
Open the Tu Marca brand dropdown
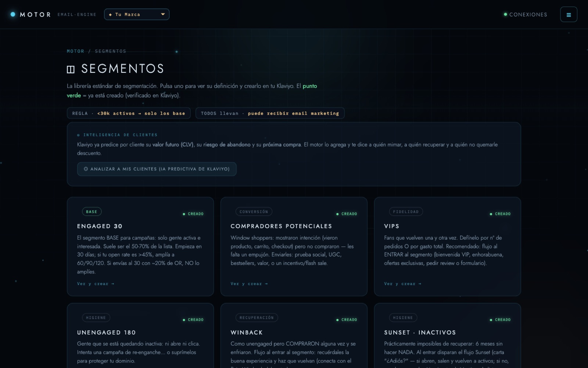[x=137, y=14]
